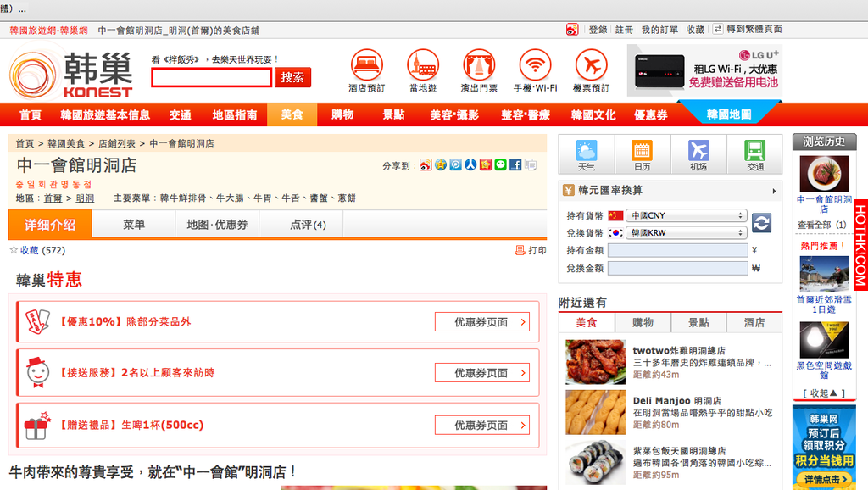Viewport: 868px width, 490px height.
Task: Open twotwo炸雞明洞總店 listing
Action: [679, 350]
